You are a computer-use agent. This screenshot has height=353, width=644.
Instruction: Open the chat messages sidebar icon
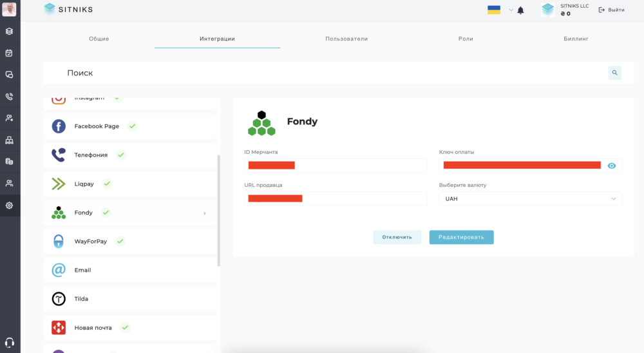[x=9, y=75]
